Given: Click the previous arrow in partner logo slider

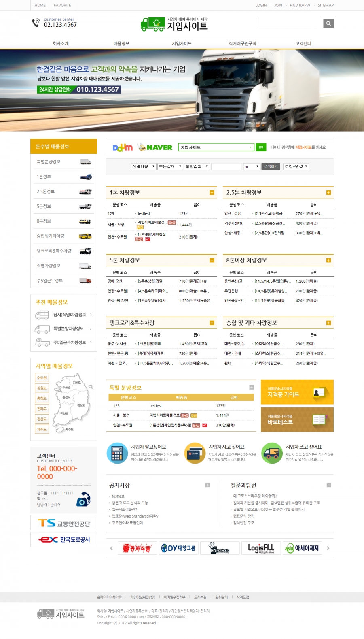Looking at the screenshot, I should pos(112,548).
